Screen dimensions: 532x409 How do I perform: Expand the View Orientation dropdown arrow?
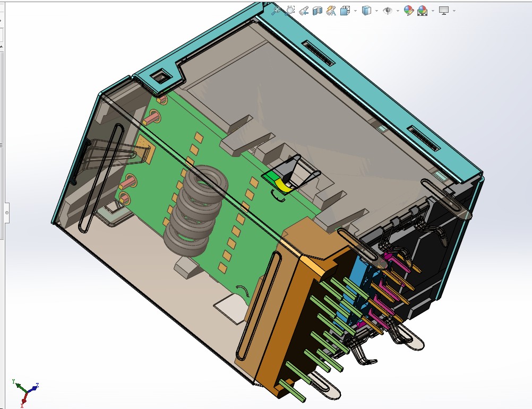tap(355, 11)
